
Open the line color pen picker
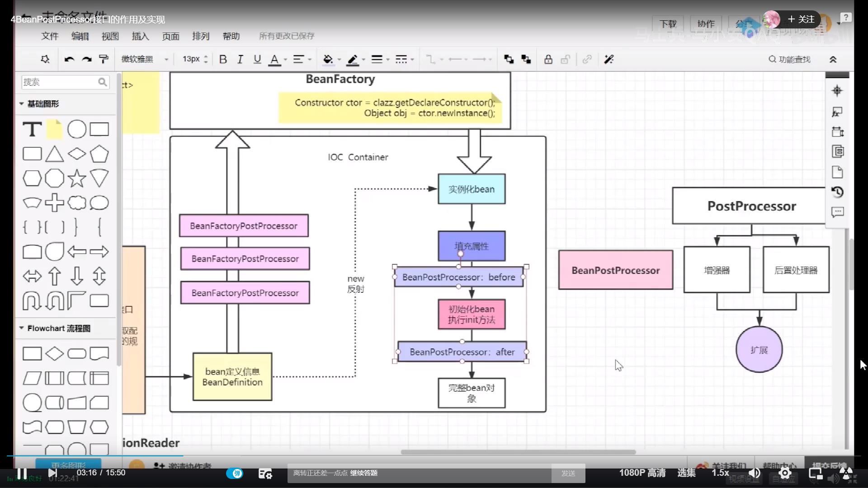353,60
